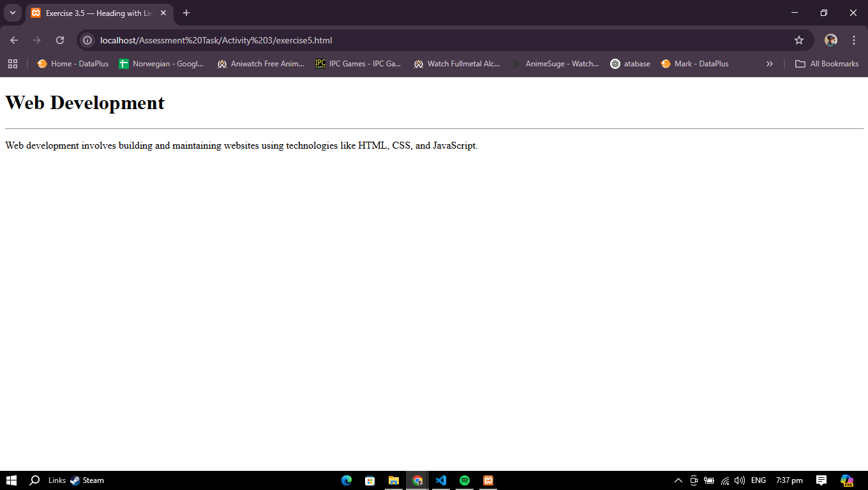Viewport: 868px width, 490px height.
Task: Select the Exercise 3.5 tab
Action: point(96,13)
